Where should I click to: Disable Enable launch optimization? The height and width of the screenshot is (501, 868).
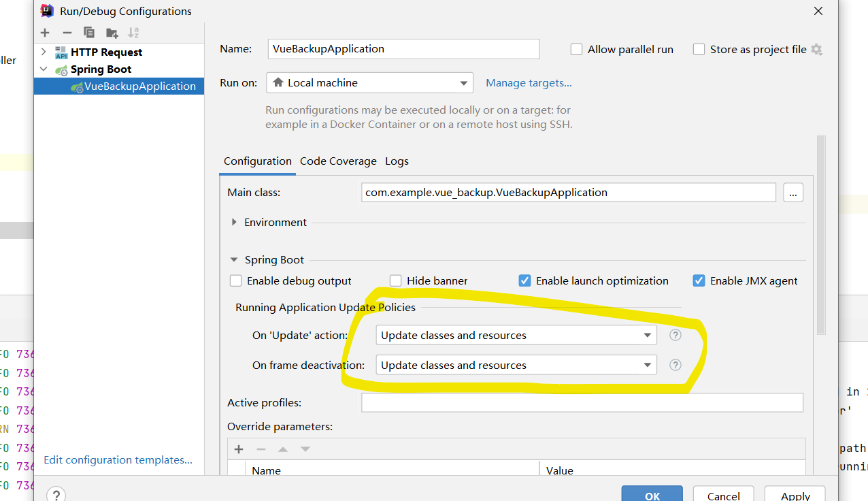(524, 280)
